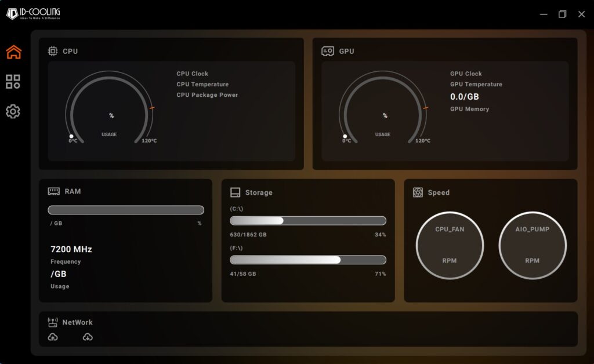This screenshot has width=594, height=364.
Task: Click the RAM panel title
Action: click(73, 191)
